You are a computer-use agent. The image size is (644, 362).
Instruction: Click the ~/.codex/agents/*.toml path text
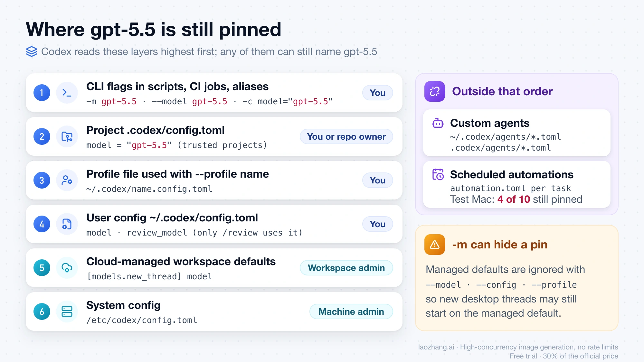(x=506, y=137)
